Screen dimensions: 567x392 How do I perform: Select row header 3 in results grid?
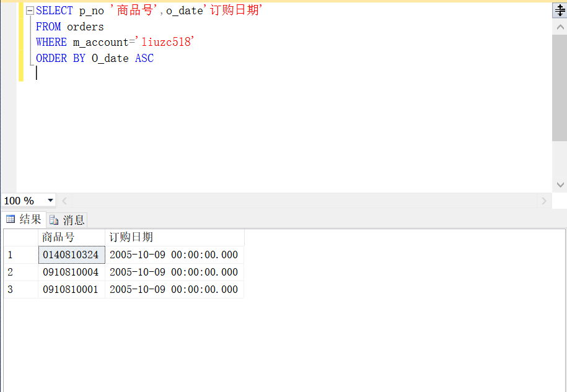[21, 289]
